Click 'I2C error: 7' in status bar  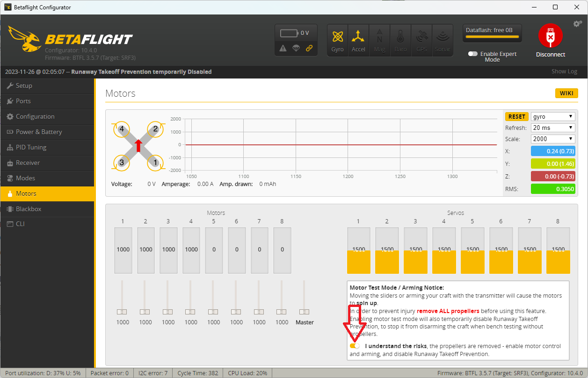click(153, 373)
